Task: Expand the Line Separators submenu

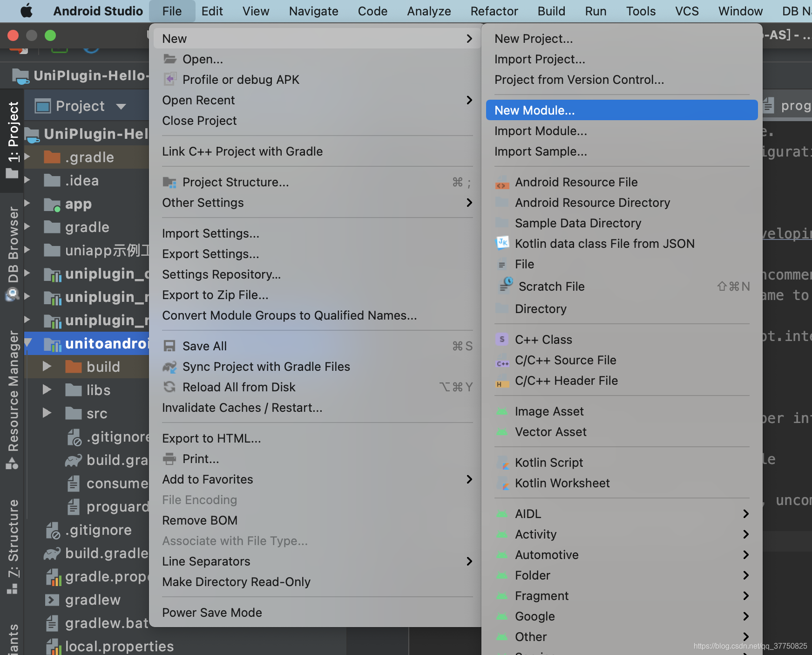Action: pos(469,561)
